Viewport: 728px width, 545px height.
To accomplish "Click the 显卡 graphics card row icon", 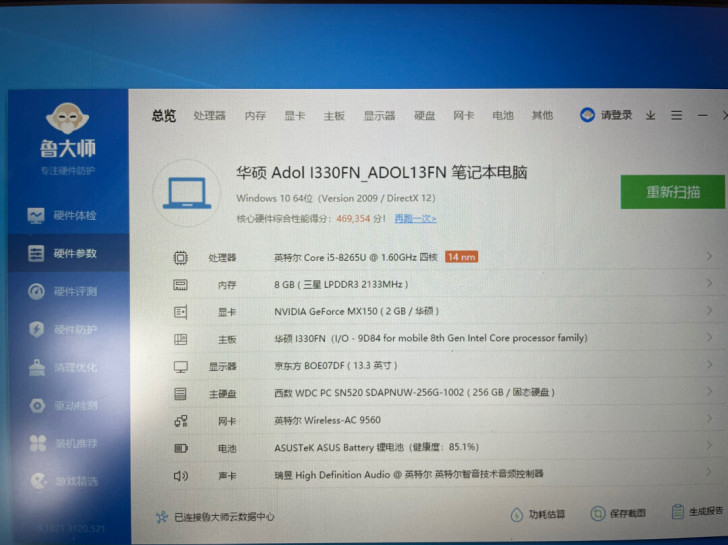I will 180,312.
